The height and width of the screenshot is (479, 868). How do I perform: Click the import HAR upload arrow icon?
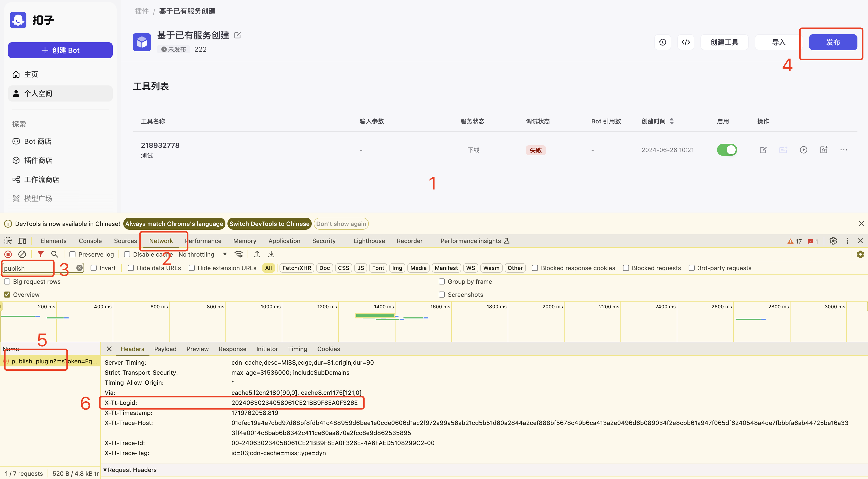click(x=257, y=254)
